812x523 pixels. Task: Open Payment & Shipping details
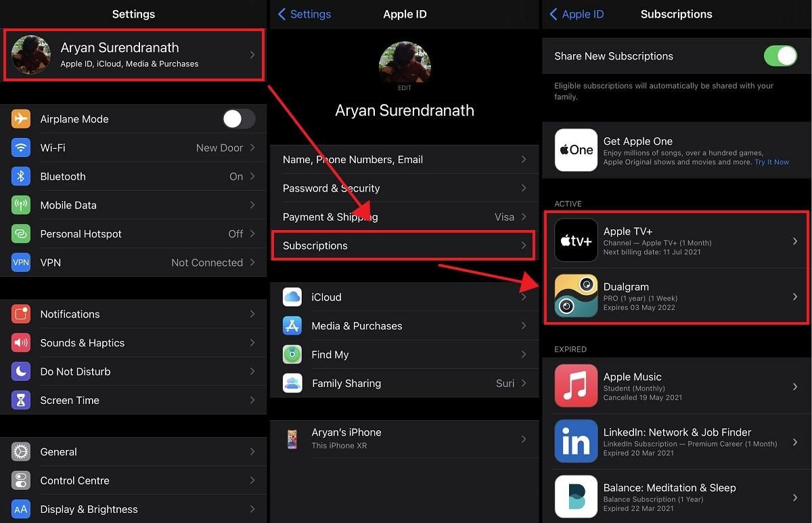pos(404,217)
